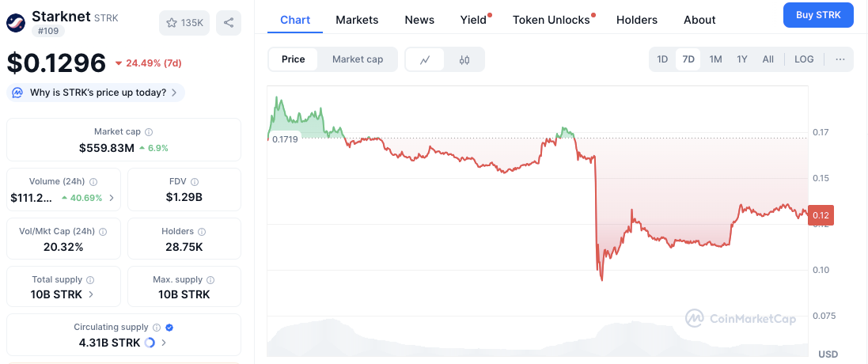
Task: Select the Price toggle option
Action: pyautogui.click(x=293, y=59)
